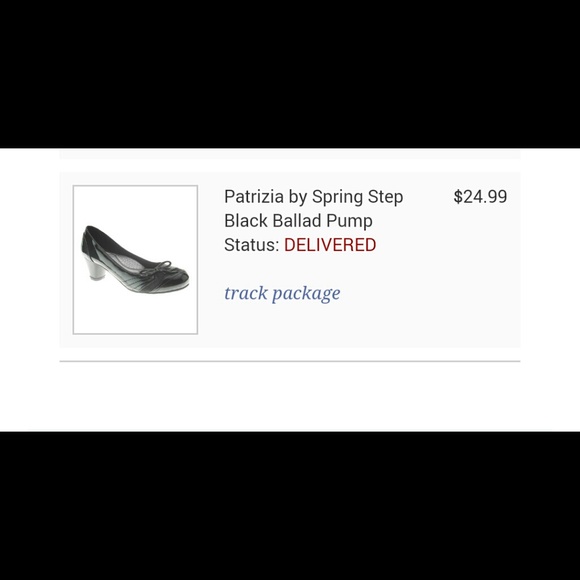Click the word package in the tracking link

[x=306, y=294]
